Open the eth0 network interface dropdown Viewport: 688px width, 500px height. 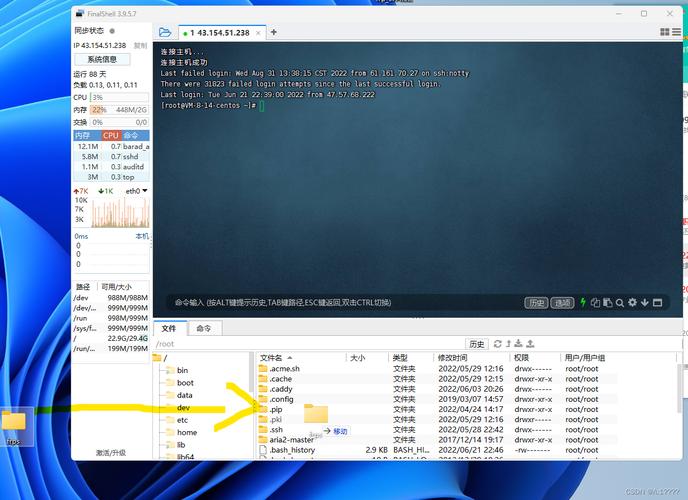coord(136,191)
